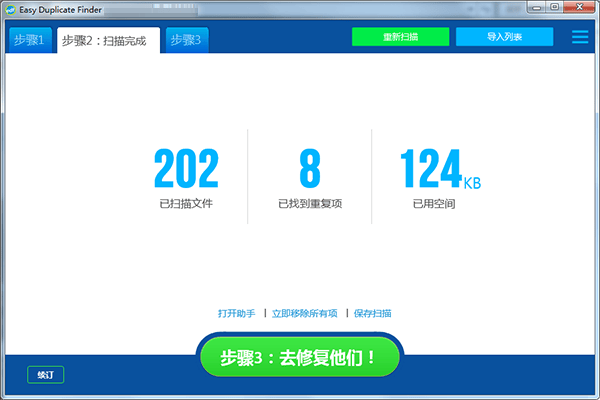Open the 打开助手 link
600x400 pixels.
point(237,313)
